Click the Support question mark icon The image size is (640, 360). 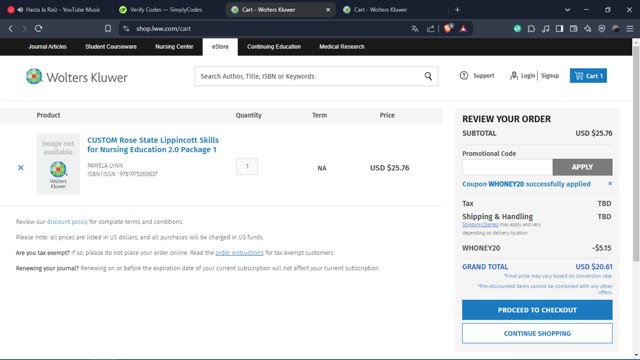pos(464,76)
